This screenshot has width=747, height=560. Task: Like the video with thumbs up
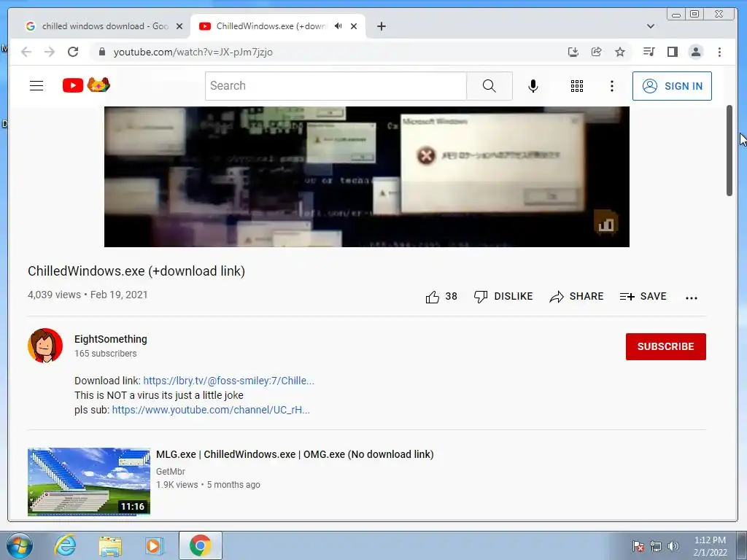coord(441,297)
